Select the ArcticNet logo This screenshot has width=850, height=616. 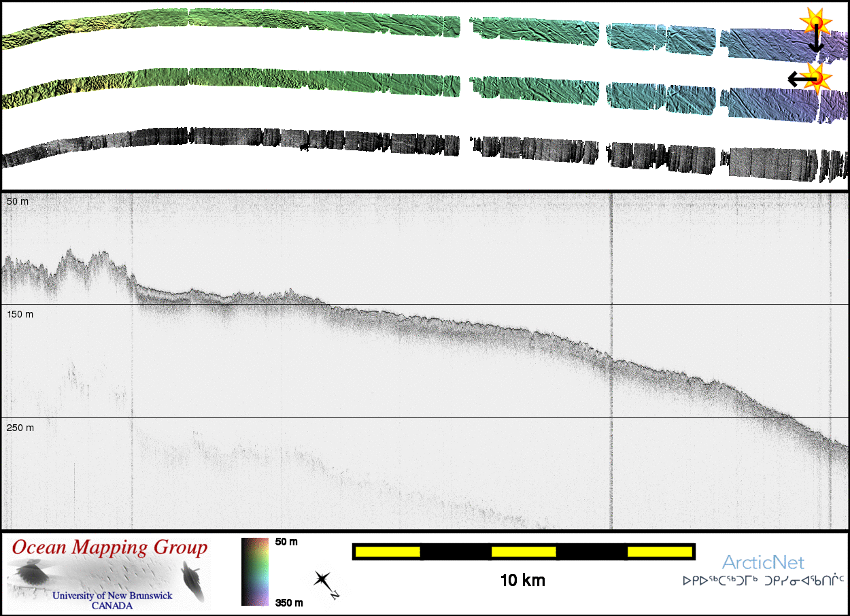pos(763,562)
